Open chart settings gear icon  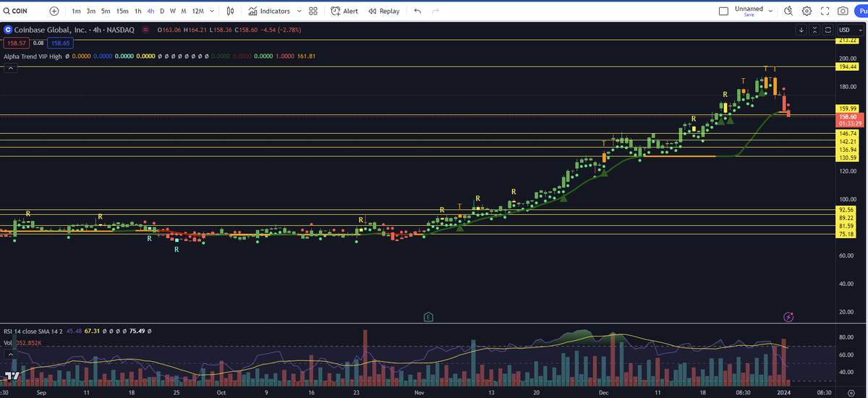pos(807,11)
